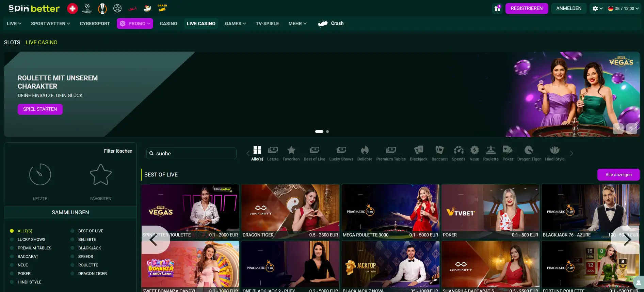Image resolution: width=644 pixels, height=292 pixels.
Task: Open the Crash icon in the top header row
Action: click(162, 8)
